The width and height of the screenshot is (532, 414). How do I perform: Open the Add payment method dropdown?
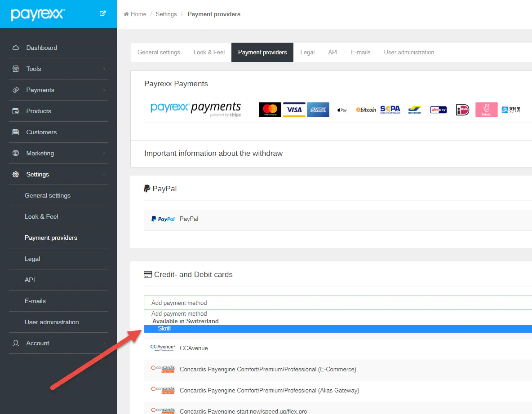click(x=337, y=303)
